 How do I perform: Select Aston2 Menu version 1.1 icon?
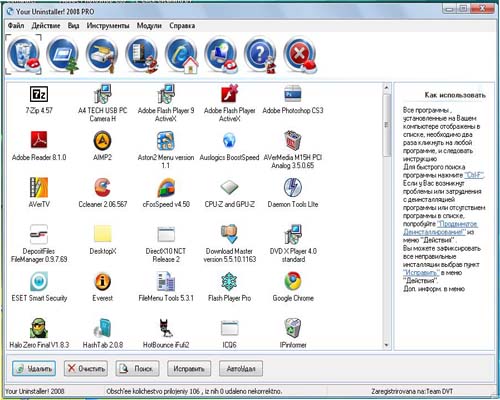coord(166,140)
